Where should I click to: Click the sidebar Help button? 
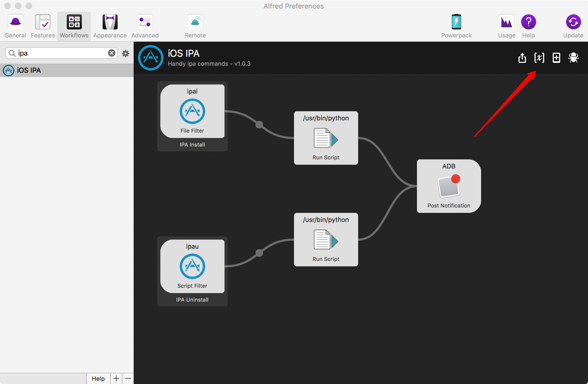point(98,379)
